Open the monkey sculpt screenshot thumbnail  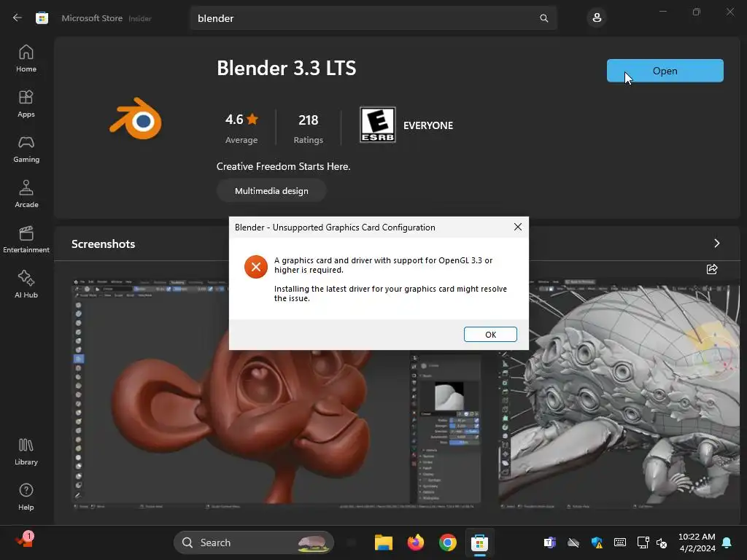tap(276, 393)
